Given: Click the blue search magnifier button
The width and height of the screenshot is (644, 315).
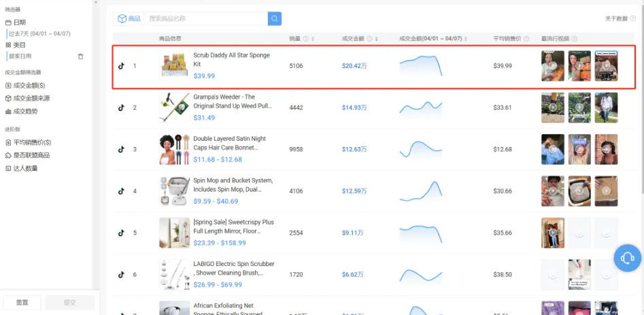Looking at the screenshot, I should [274, 19].
